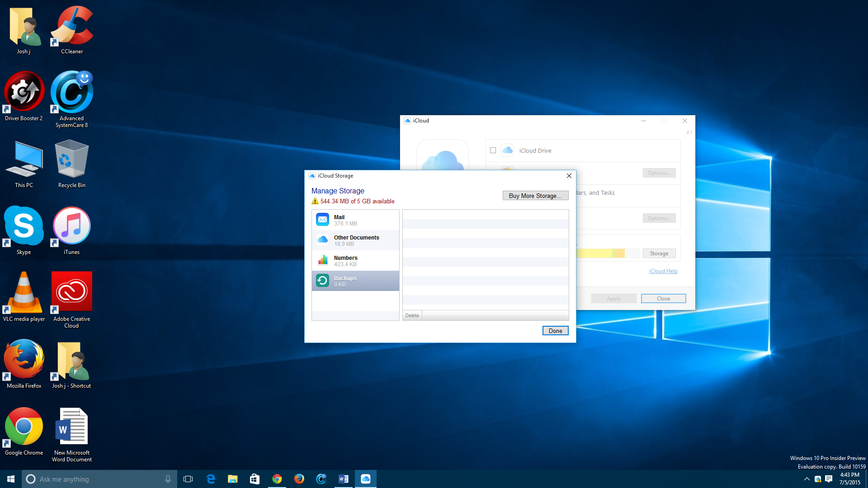Open the Josh j folder icon
The height and width of the screenshot is (488, 868).
tap(24, 31)
